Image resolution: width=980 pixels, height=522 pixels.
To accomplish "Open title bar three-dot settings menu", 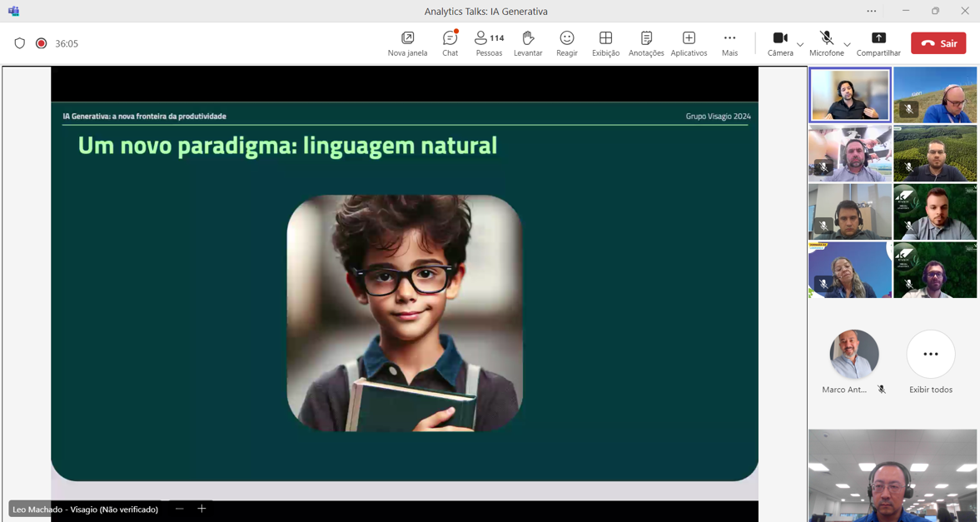I will (x=871, y=12).
